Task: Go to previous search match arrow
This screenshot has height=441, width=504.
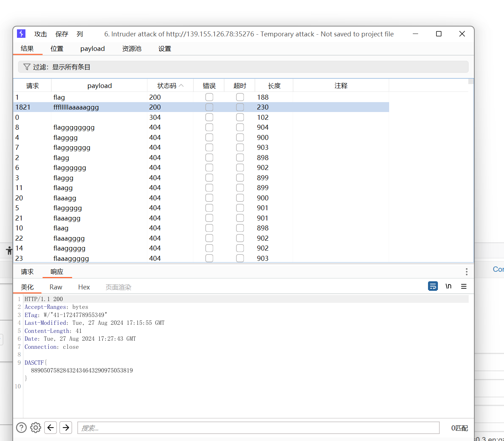Action: (51, 428)
